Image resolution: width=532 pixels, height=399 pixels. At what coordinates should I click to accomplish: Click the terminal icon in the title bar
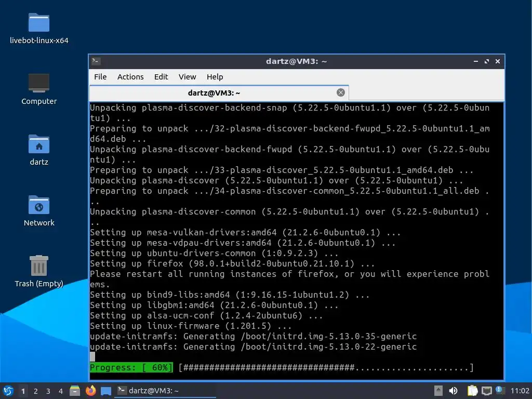[96, 61]
